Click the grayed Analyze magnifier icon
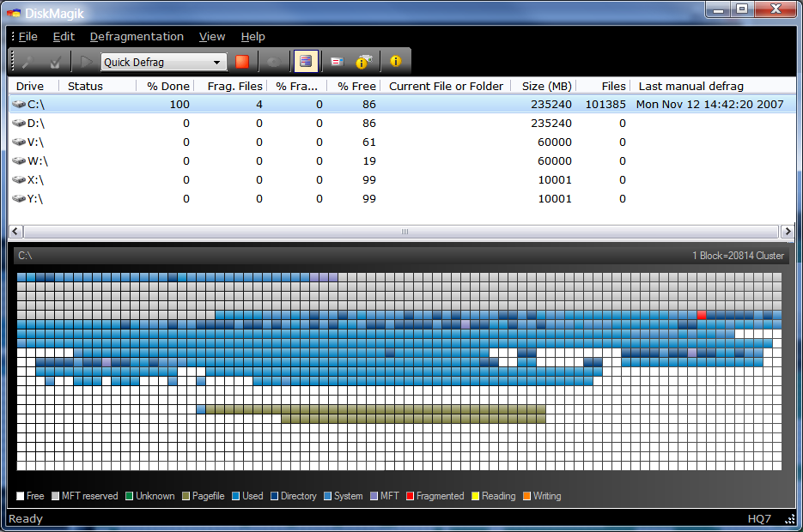This screenshot has width=803, height=532. click(27, 62)
